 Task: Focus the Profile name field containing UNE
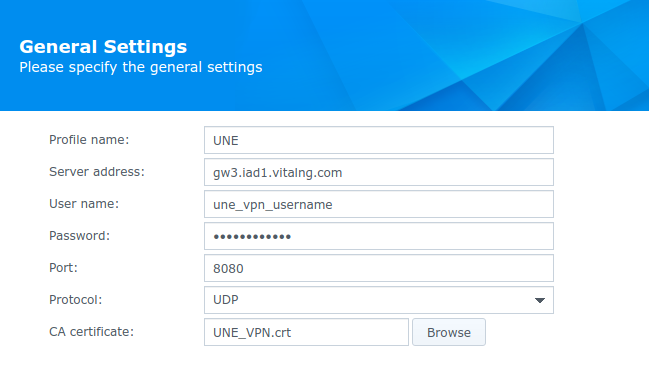pos(379,140)
